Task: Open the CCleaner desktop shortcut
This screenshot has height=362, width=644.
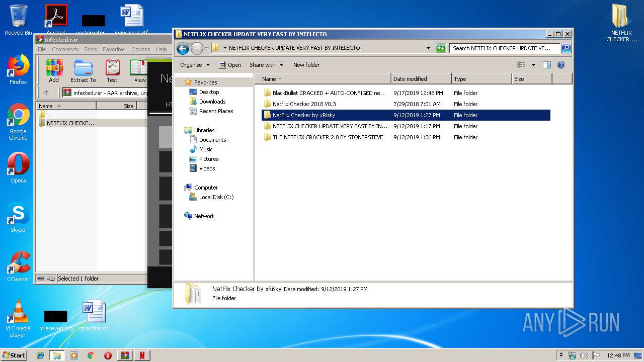Action: click(18, 266)
